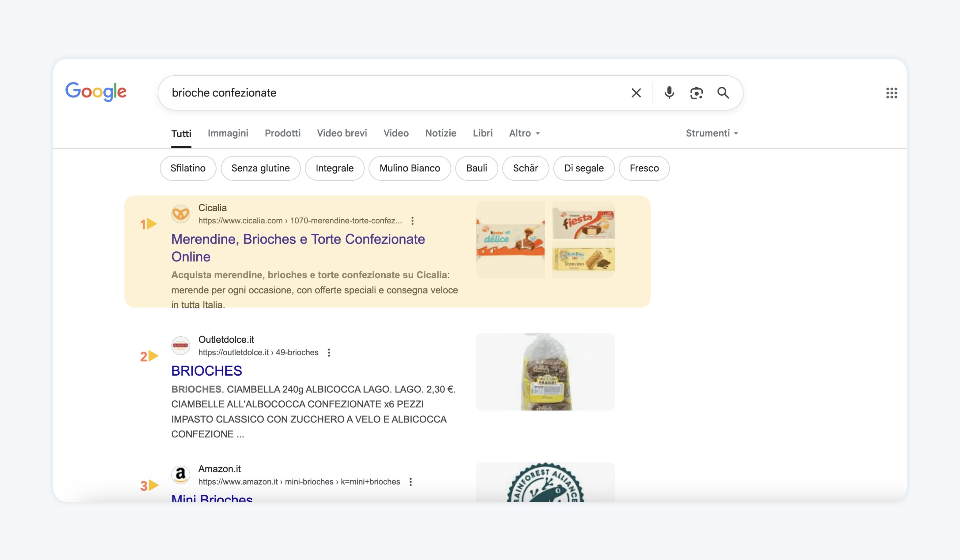960x560 pixels.
Task: Click the outletdolce.it URL breadcrumb
Action: click(258, 353)
